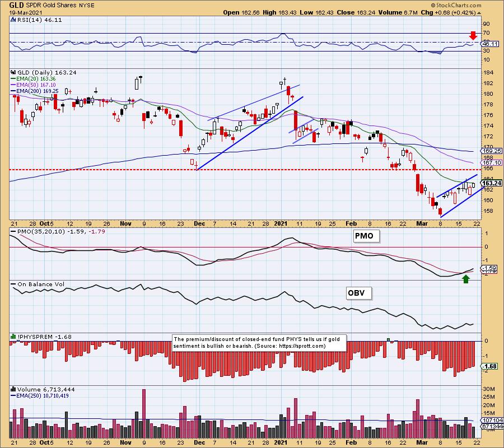Click the volume bars icon beside Volume 6,713,444

pos(13,389)
